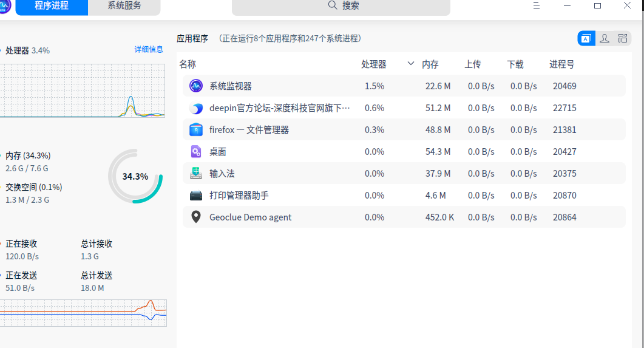The width and height of the screenshot is (644, 348).
Task: Click the 搜索 search field
Action: [x=341, y=7]
